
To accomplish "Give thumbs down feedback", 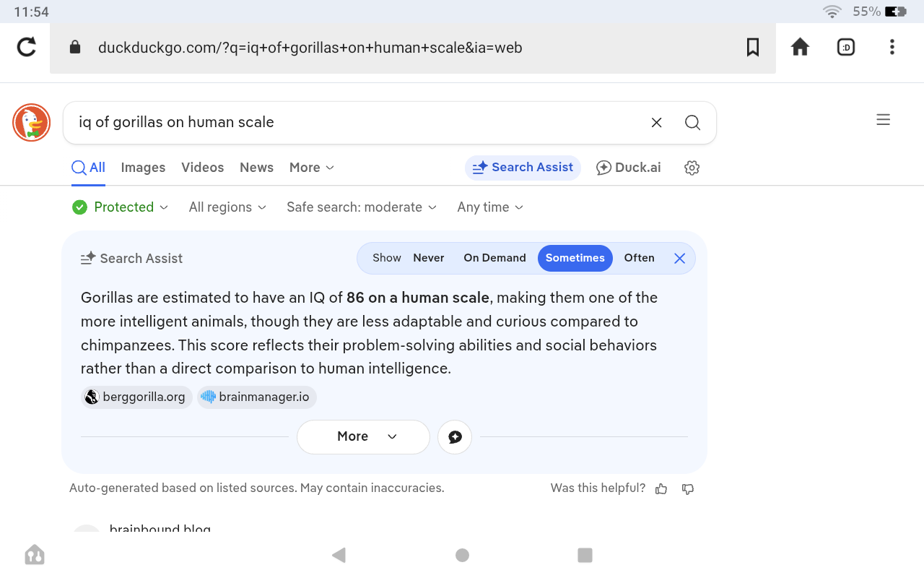I will point(688,489).
